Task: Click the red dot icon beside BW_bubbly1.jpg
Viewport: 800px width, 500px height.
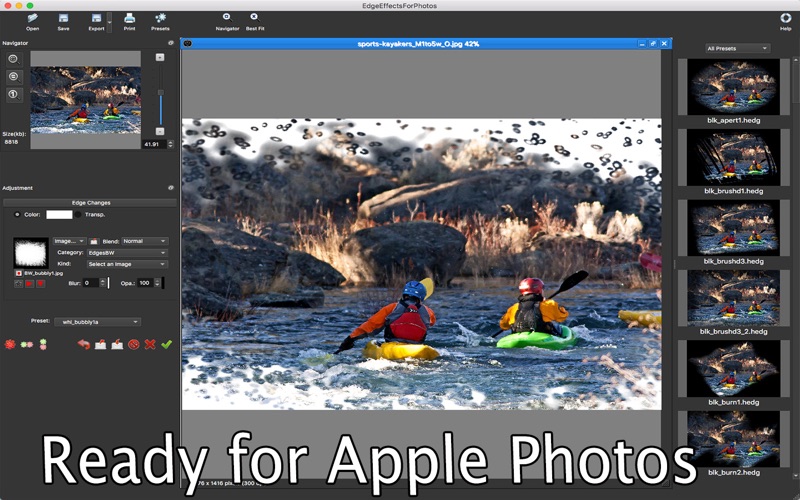Action: pos(18,273)
